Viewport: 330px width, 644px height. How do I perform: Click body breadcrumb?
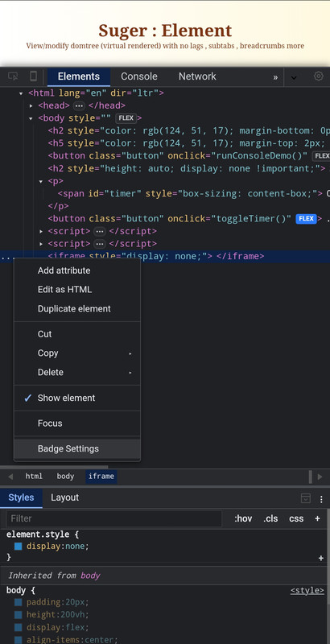[65, 477]
